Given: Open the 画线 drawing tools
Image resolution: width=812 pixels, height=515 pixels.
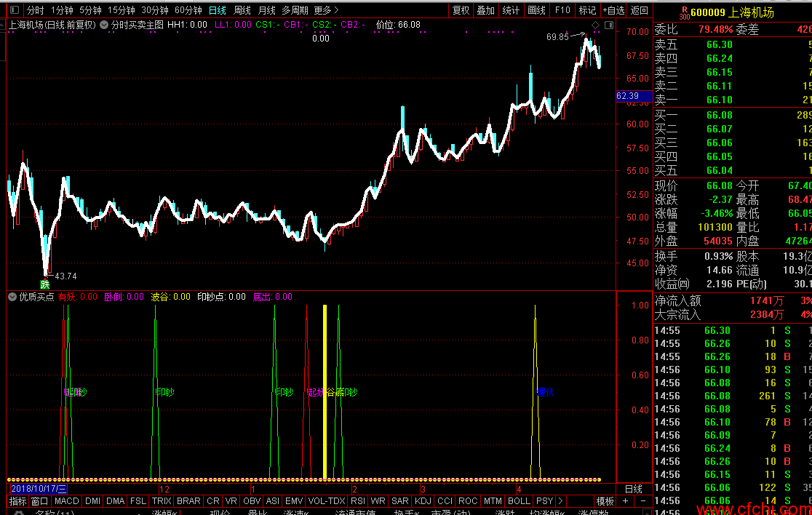Looking at the screenshot, I should click(536, 10).
